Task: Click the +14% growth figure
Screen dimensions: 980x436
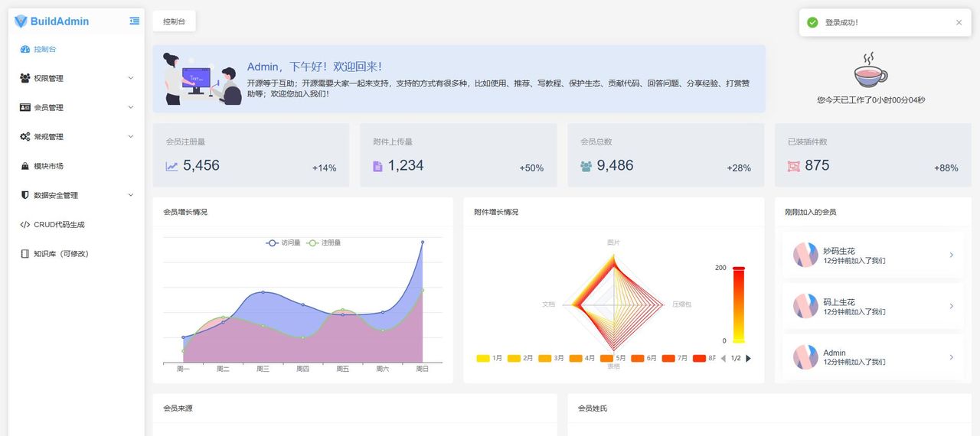Action: coord(324,168)
